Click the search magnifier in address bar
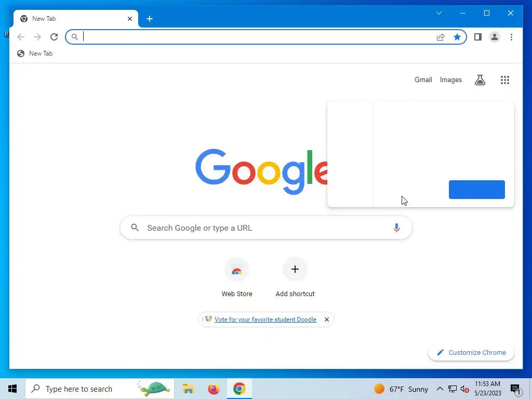The height and width of the screenshot is (399, 532). pyautogui.click(x=75, y=37)
